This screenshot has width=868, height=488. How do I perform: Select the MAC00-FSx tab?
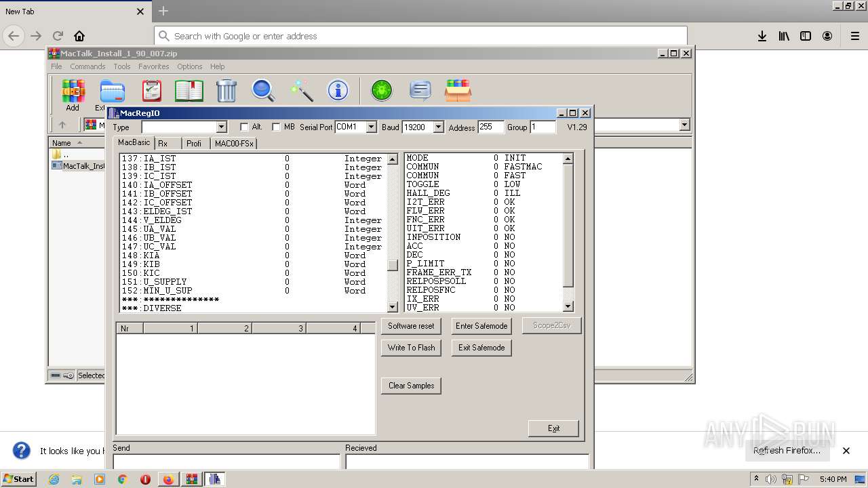point(234,144)
